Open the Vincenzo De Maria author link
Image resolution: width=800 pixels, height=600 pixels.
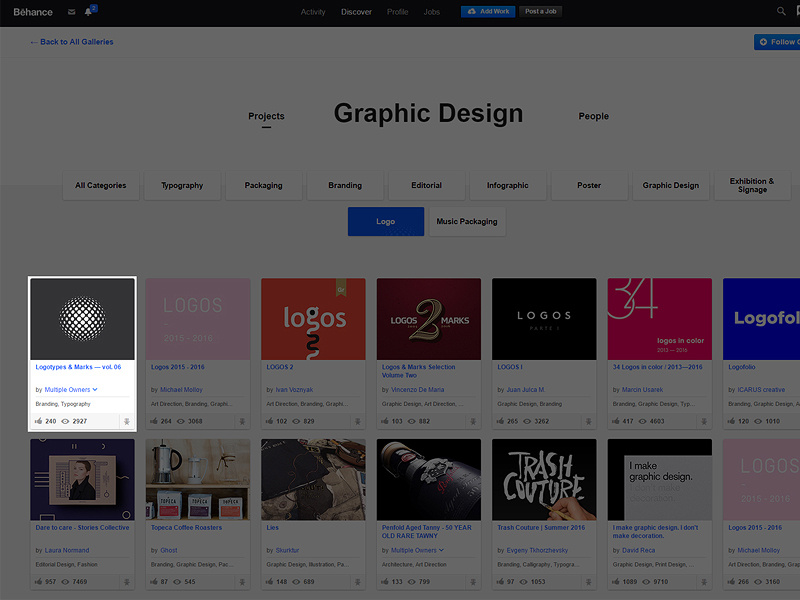(x=417, y=389)
